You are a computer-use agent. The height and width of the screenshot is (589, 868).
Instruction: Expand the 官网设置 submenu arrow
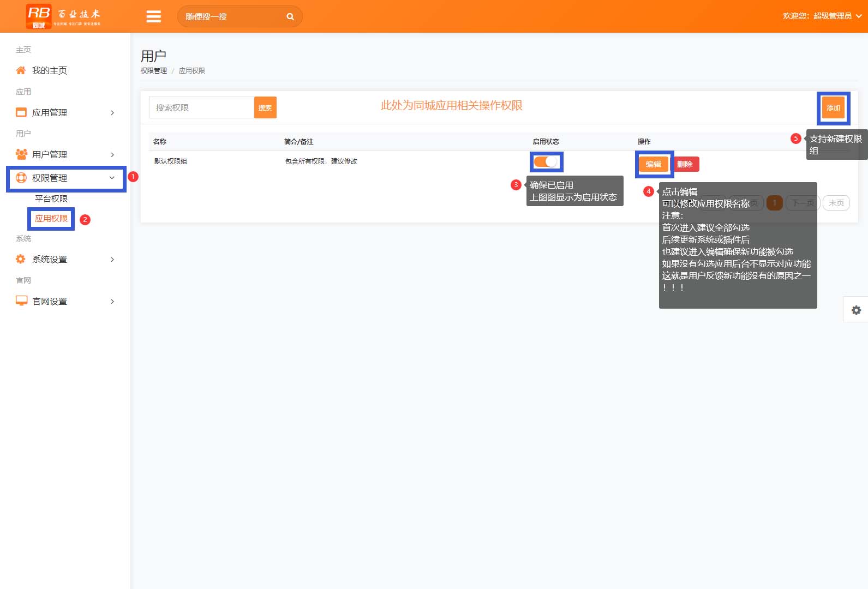112,302
